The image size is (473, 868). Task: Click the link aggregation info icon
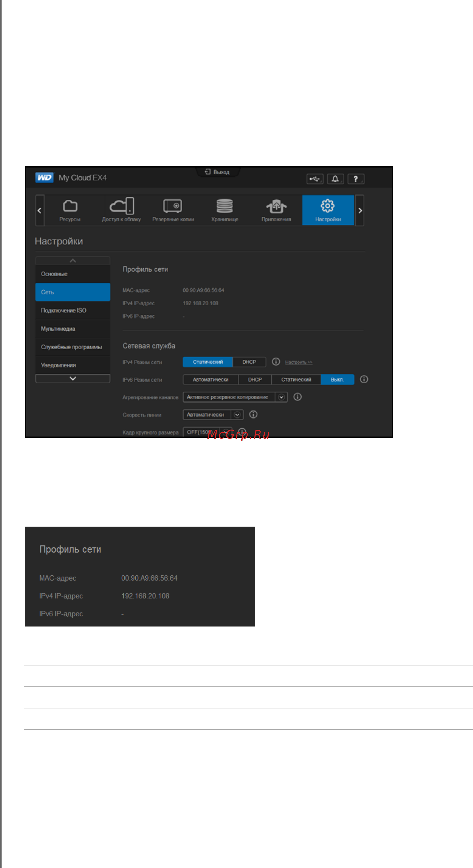[297, 397]
